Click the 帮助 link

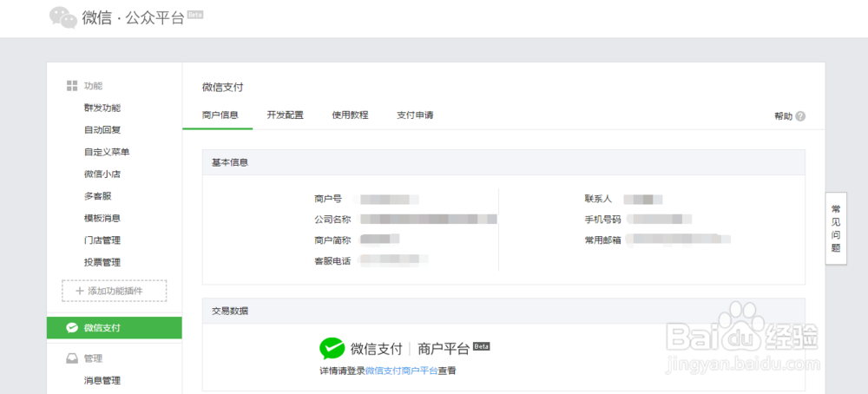[x=783, y=116]
